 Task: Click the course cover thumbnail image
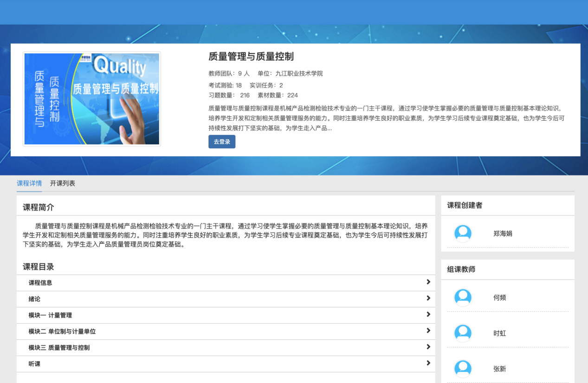(x=92, y=99)
